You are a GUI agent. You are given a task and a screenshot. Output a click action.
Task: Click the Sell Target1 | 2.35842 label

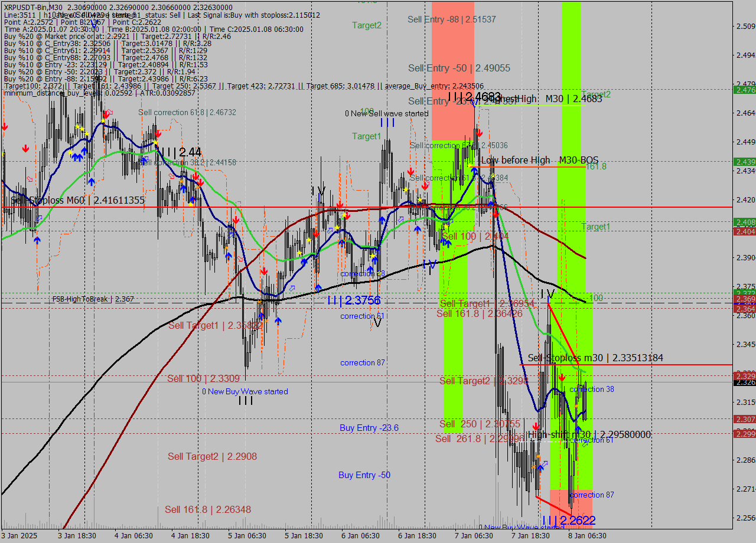216,325
